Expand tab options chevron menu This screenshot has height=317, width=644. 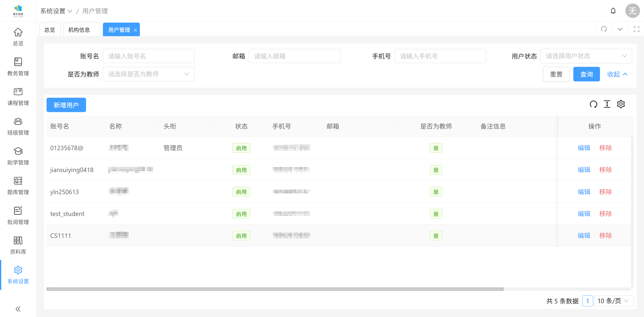[620, 29]
